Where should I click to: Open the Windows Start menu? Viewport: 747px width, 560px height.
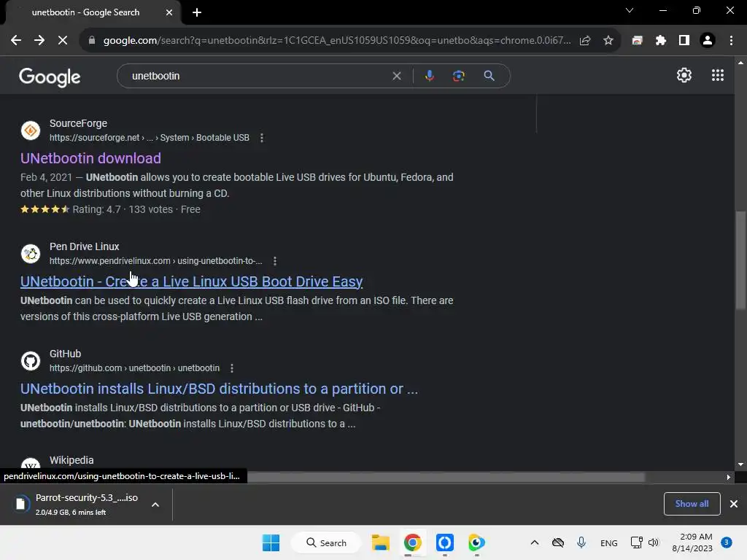271,542
